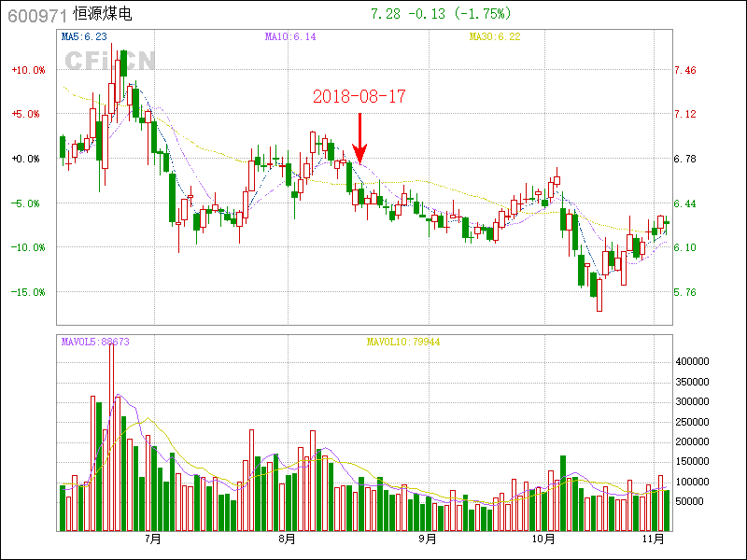Click the 400000 volume axis label
Viewport: 747px width, 560px height.
[699, 361]
